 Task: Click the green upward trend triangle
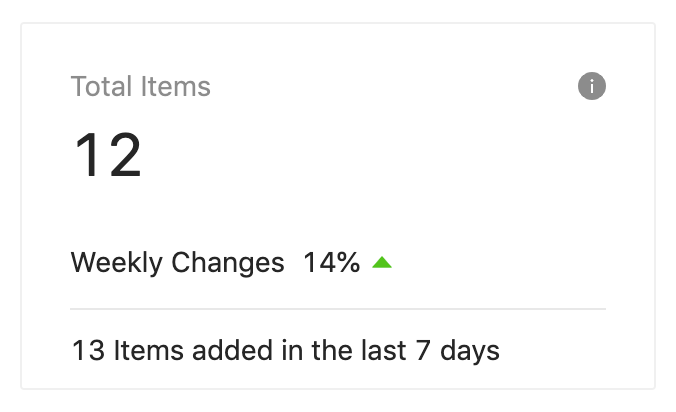point(382,262)
